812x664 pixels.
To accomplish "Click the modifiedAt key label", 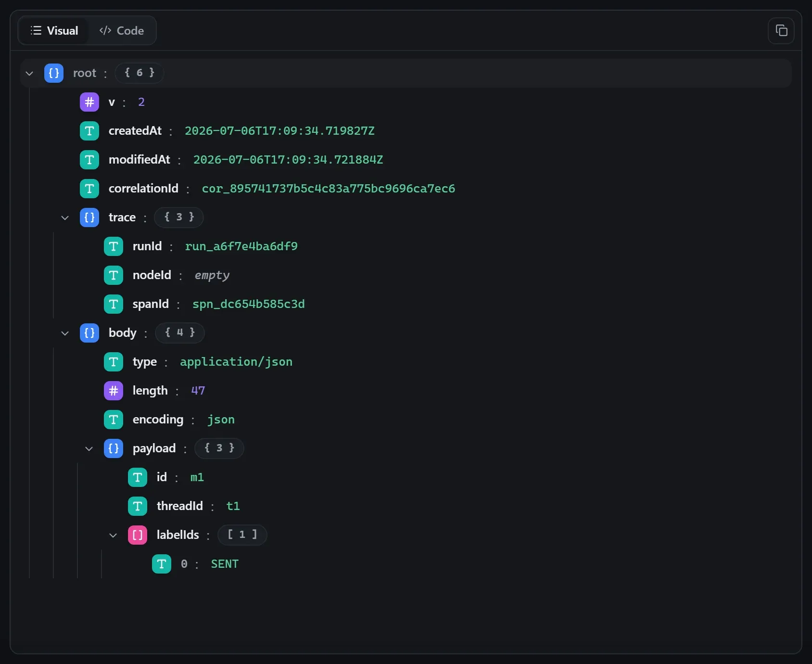I will pyautogui.click(x=140, y=160).
